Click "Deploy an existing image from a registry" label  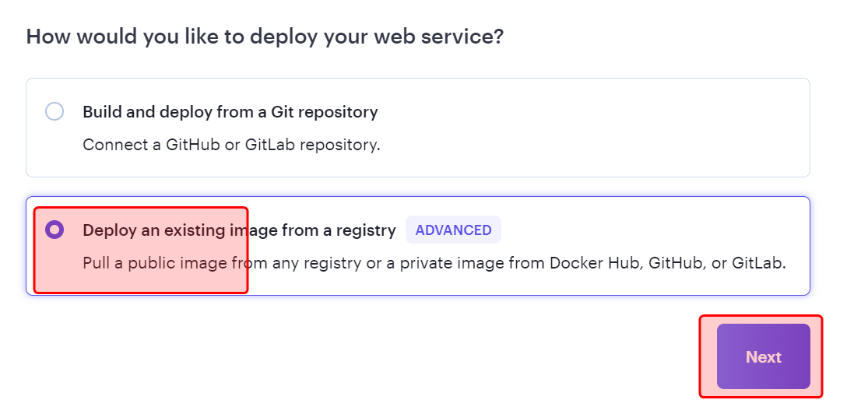239,230
